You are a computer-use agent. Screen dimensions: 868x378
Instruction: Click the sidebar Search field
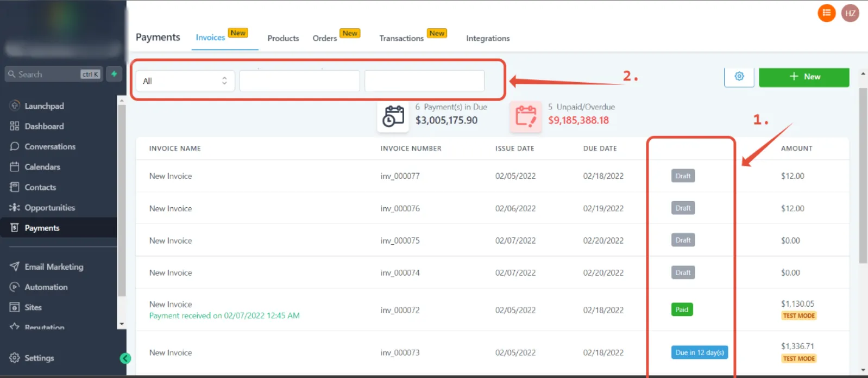click(53, 74)
